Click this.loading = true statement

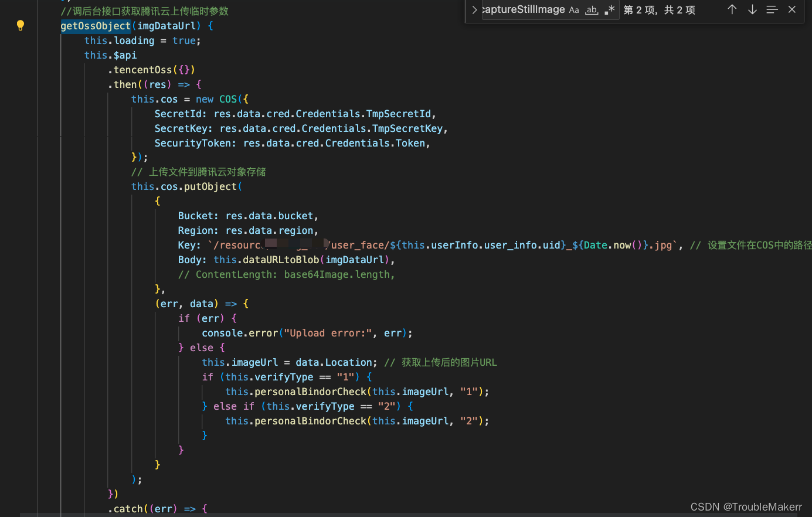142,40
